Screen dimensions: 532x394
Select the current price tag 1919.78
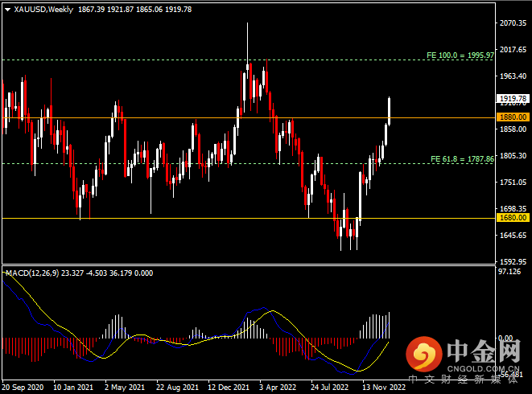coord(513,99)
